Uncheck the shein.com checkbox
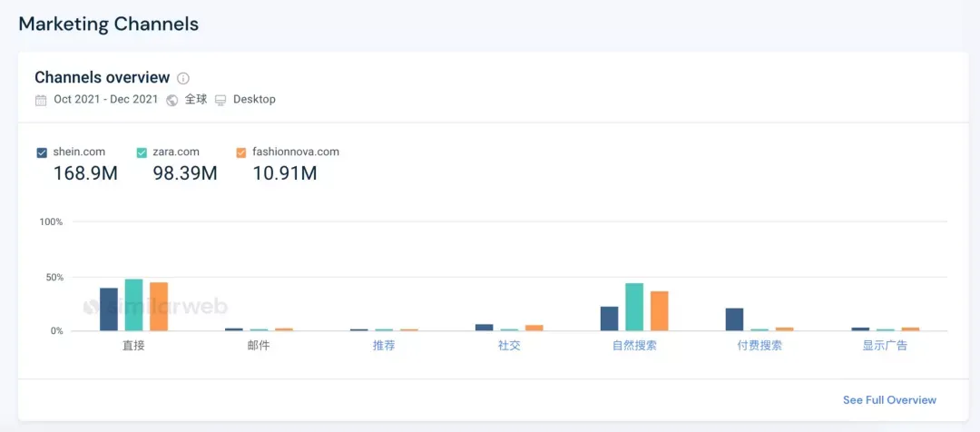980x432 pixels. point(42,152)
